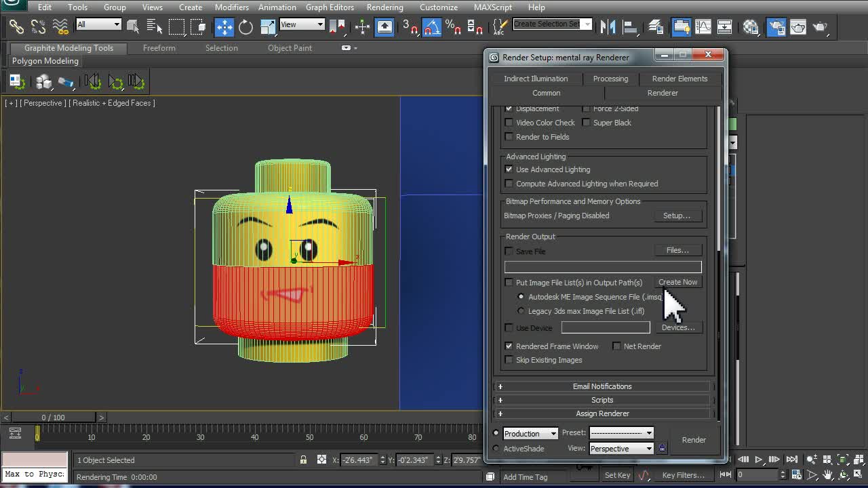The image size is (868, 488).
Task: Check Compute Advanced Lighting when Required
Action: tap(509, 184)
